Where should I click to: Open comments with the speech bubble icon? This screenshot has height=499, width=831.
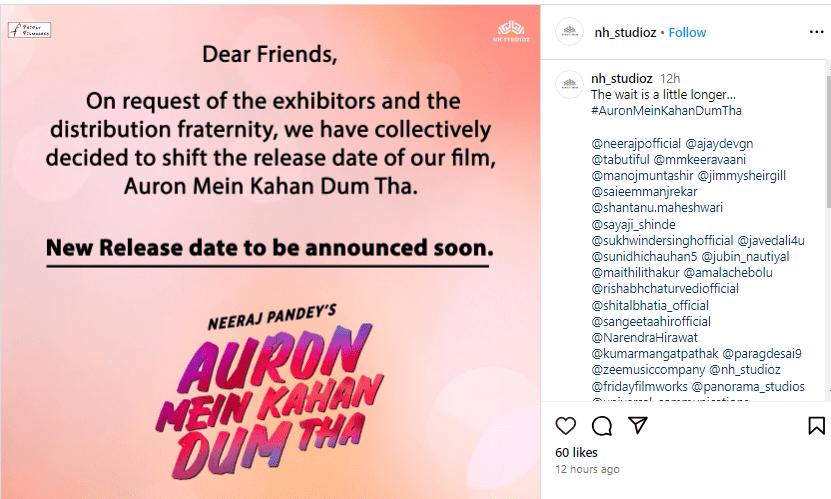tap(602, 425)
